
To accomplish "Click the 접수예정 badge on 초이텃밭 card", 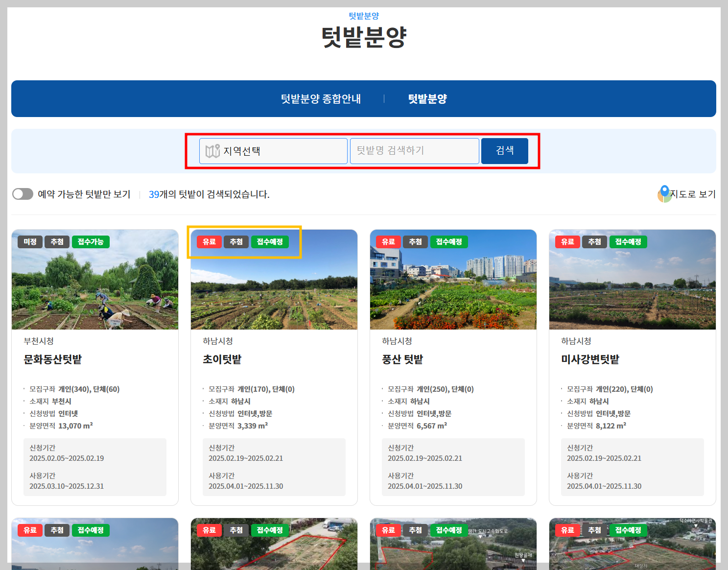I will click(270, 242).
